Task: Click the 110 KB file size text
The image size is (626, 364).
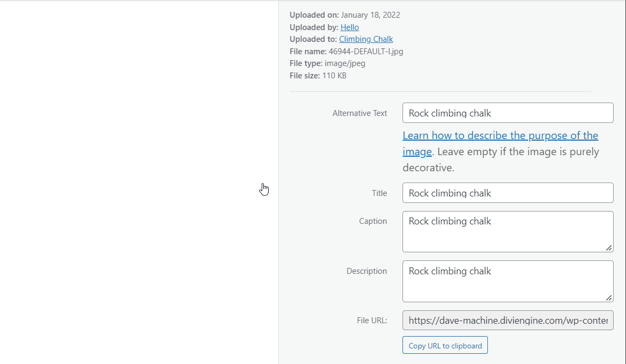Action: coord(334,76)
